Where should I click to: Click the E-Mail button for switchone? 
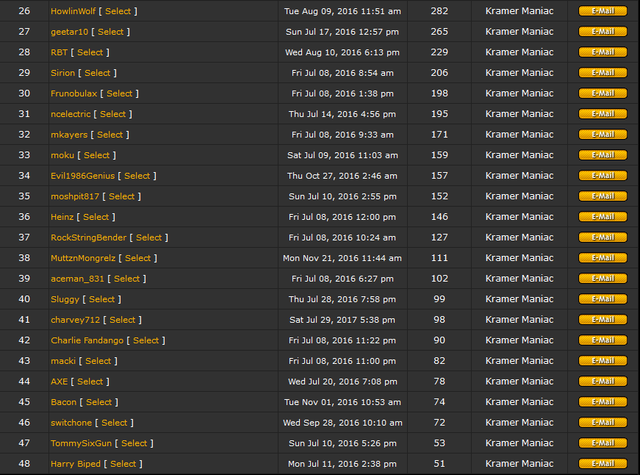pos(603,422)
